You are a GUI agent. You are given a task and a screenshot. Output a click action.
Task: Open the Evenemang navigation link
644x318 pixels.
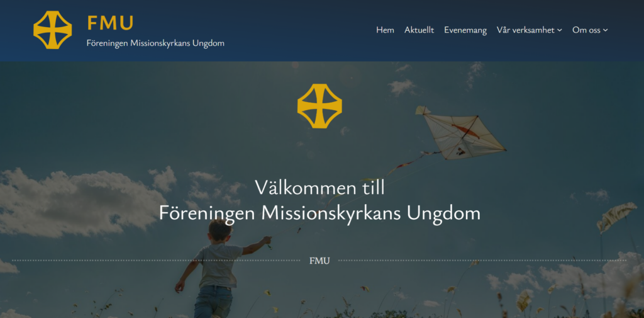point(465,30)
